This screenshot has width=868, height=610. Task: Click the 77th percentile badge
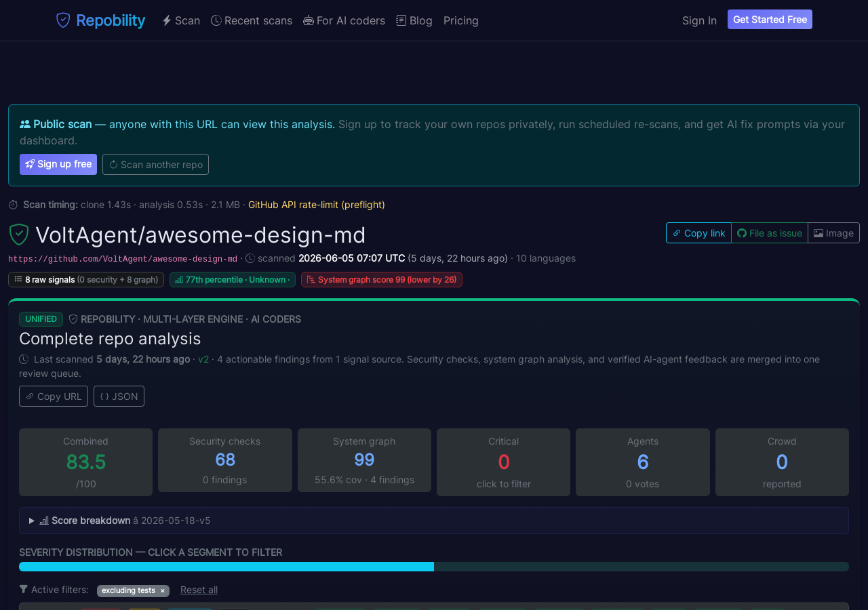click(x=233, y=279)
